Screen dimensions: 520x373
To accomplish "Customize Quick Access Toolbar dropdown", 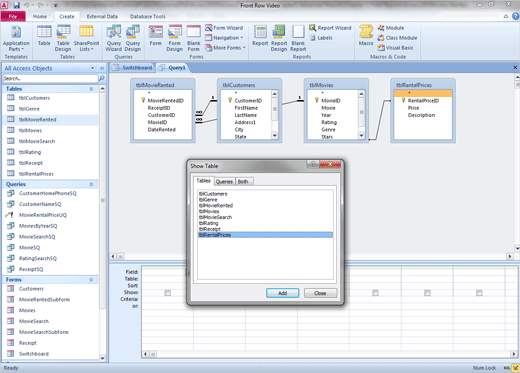I will click(56, 5).
